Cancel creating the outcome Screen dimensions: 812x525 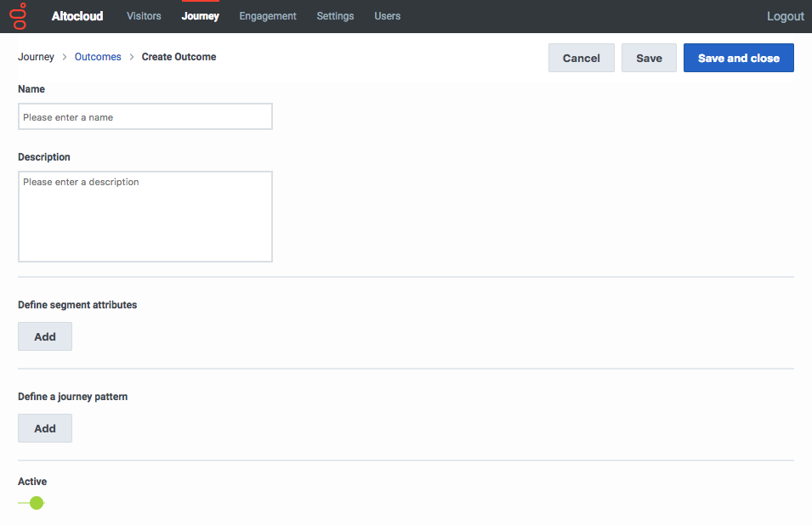coord(581,58)
